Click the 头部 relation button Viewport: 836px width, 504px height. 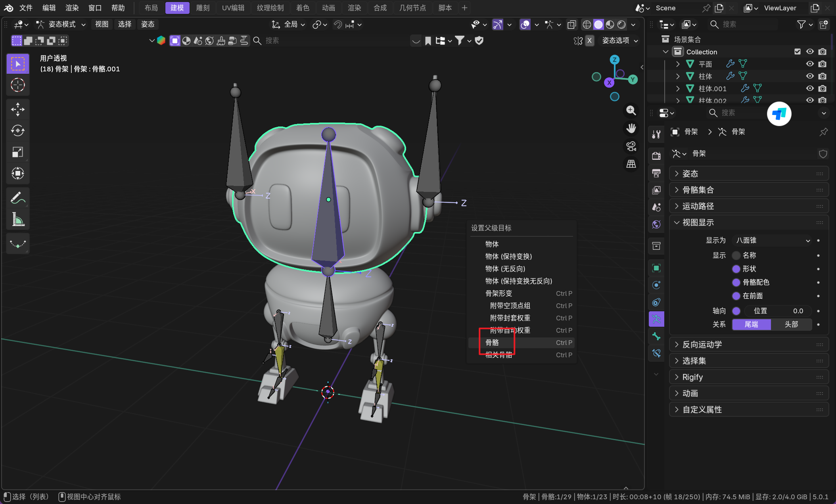pos(791,324)
